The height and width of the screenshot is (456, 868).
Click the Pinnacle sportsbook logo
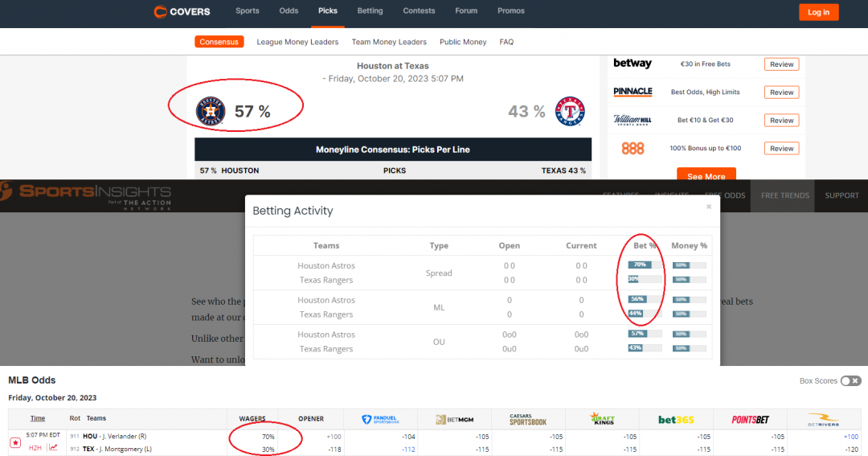(633, 92)
